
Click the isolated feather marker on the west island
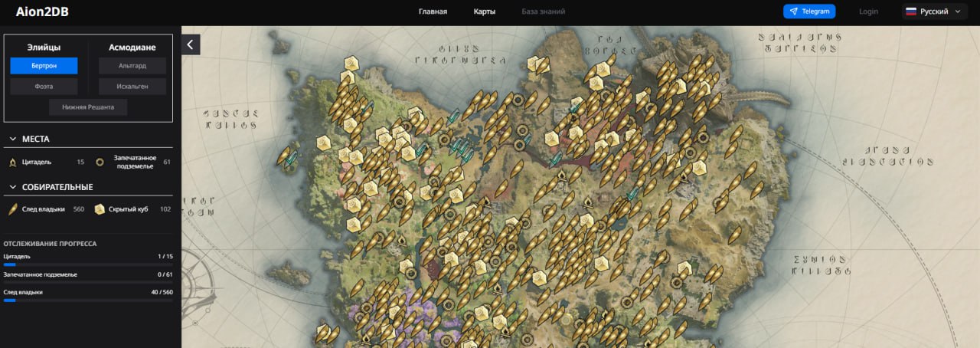289,156
